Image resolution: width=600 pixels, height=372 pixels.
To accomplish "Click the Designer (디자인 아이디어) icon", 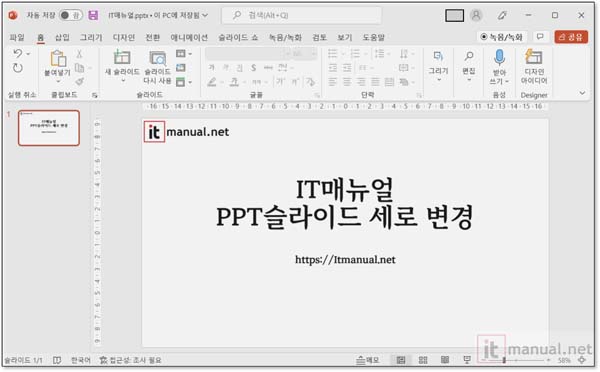I will [x=534, y=57].
